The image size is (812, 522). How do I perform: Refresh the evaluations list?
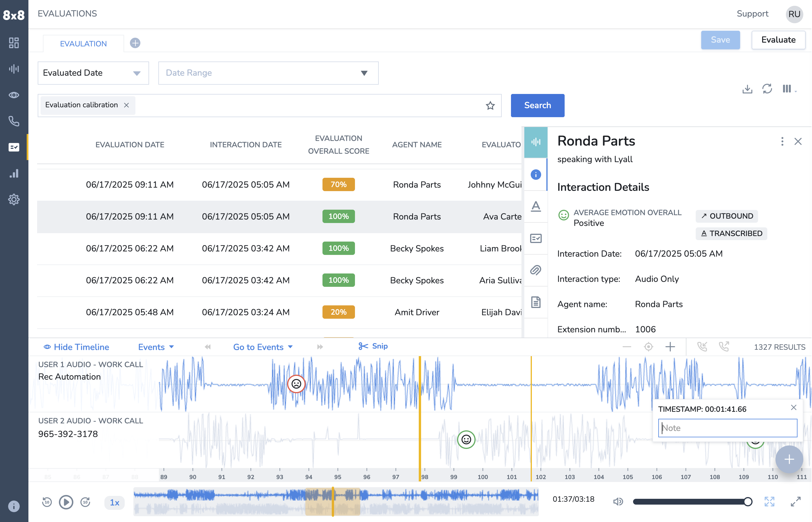pyautogui.click(x=767, y=89)
